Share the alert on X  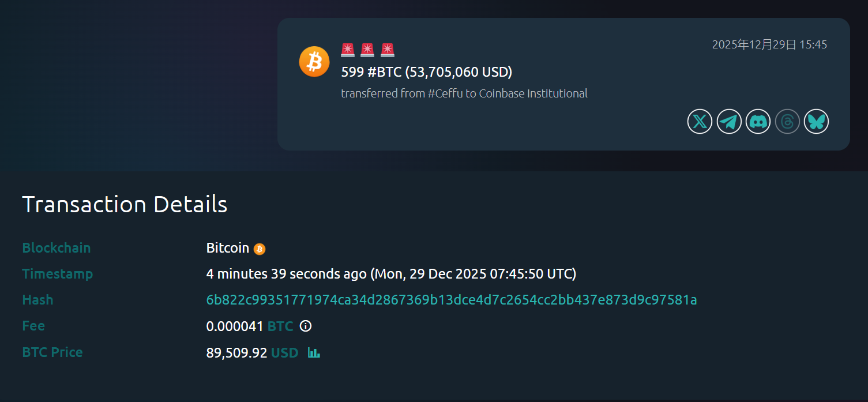(700, 122)
